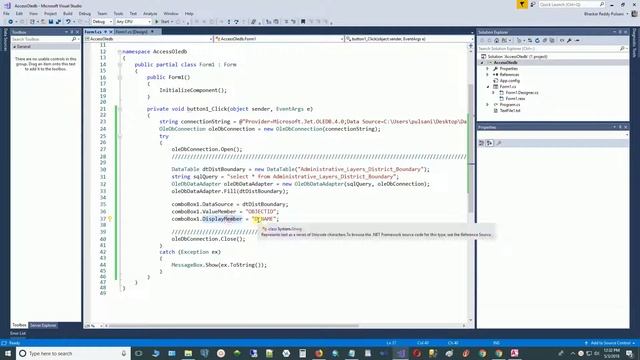Click Add to Source Control in status bar
640x360 pixels.
[x=610, y=343]
